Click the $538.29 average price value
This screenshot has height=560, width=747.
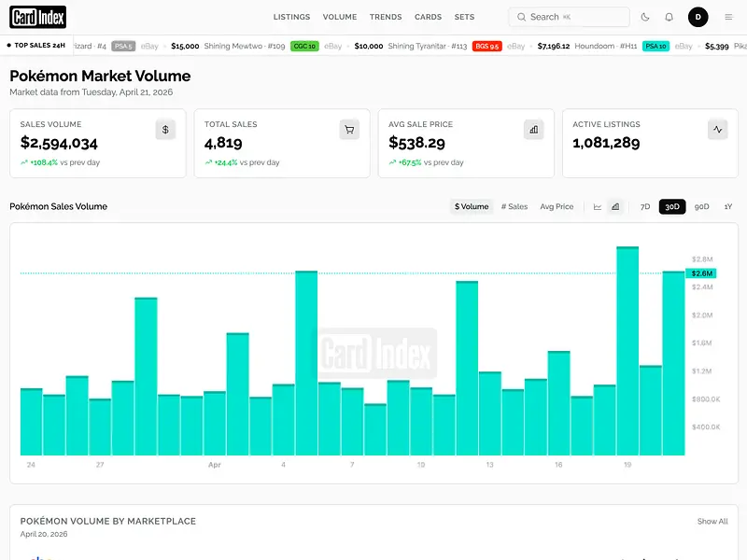(416, 143)
